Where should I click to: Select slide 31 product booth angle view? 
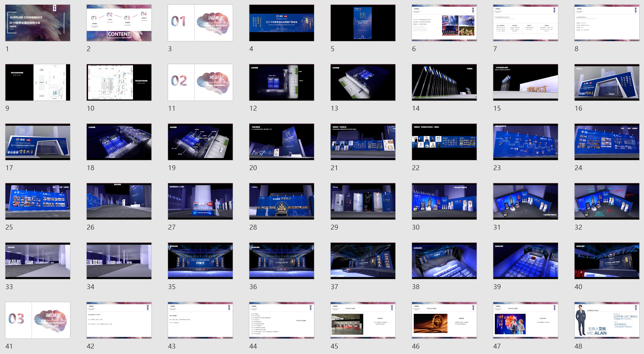(x=525, y=201)
